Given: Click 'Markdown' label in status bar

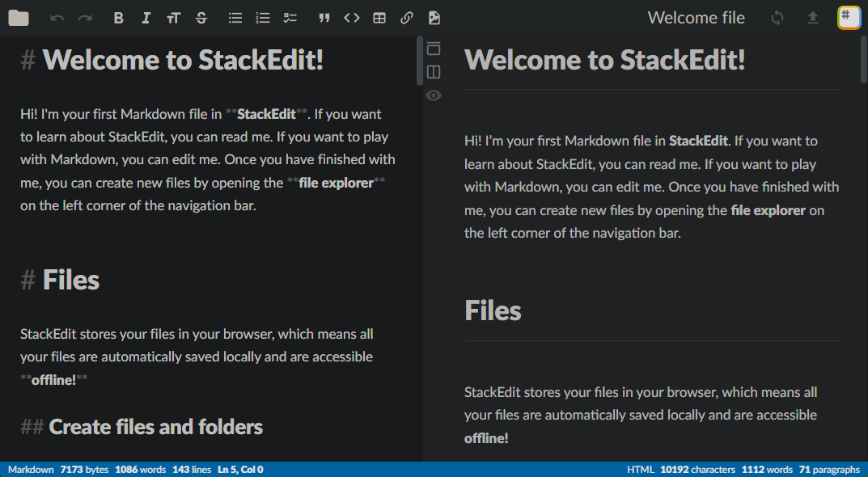Looking at the screenshot, I should tap(31, 470).
